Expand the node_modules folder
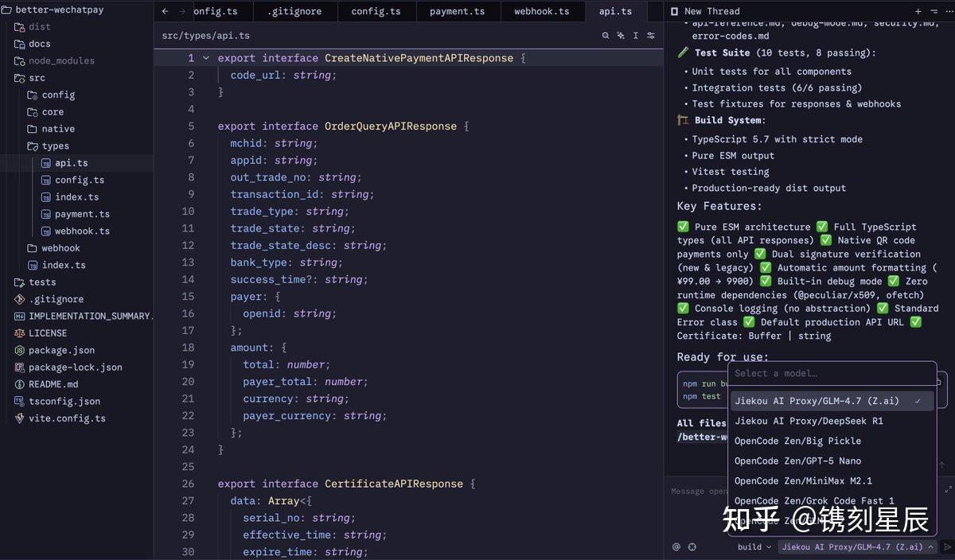The height and width of the screenshot is (560, 955). click(54, 60)
